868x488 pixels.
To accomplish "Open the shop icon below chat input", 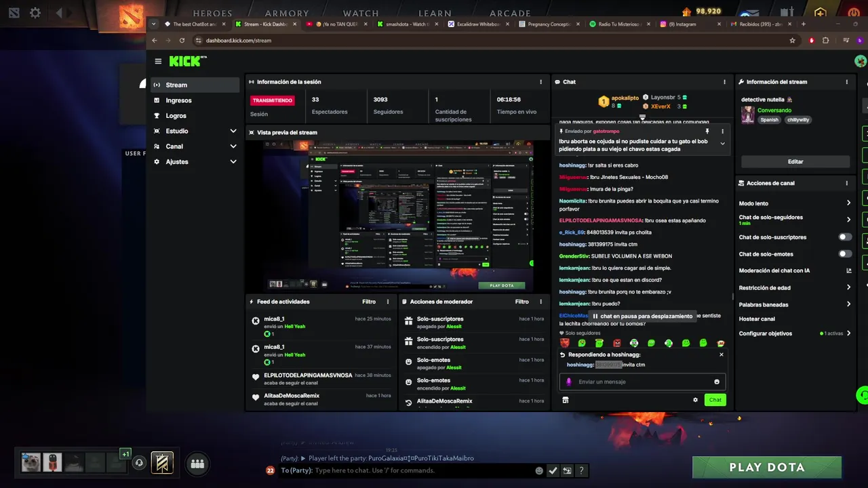I will tap(565, 400).
